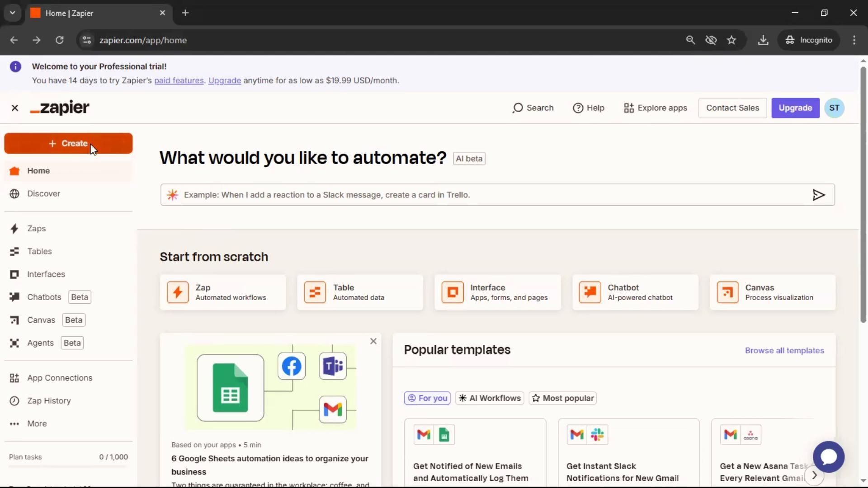
Task: Toggle the AI Workflows template filter
Action: (x=489, y=398)
